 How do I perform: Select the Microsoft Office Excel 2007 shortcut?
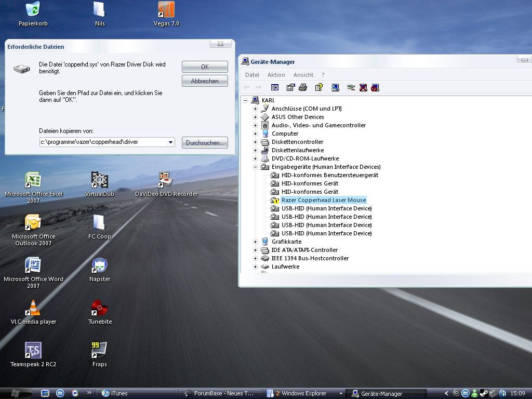click(x=33, y=188)
